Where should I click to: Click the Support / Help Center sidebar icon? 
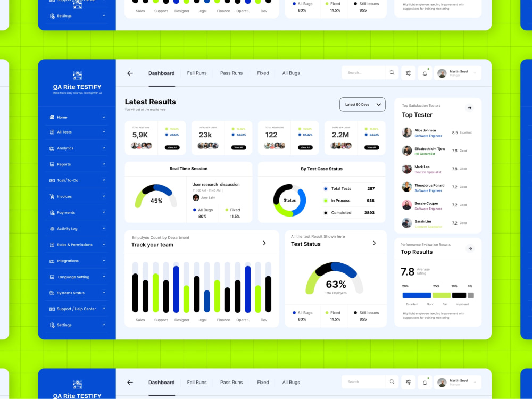52,309
